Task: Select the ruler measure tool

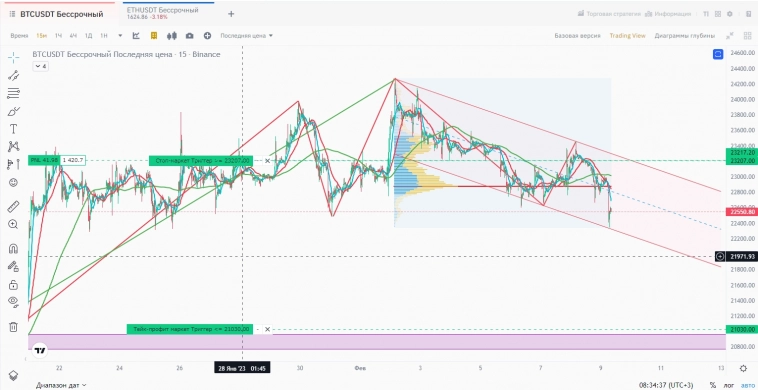Action: point(14,207)
